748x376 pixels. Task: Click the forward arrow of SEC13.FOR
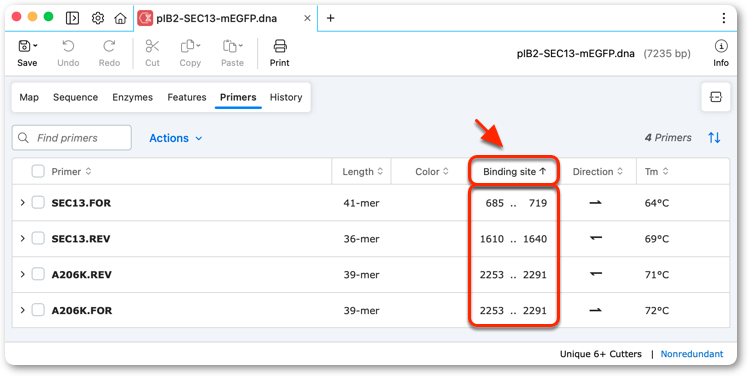coord(595,203)
